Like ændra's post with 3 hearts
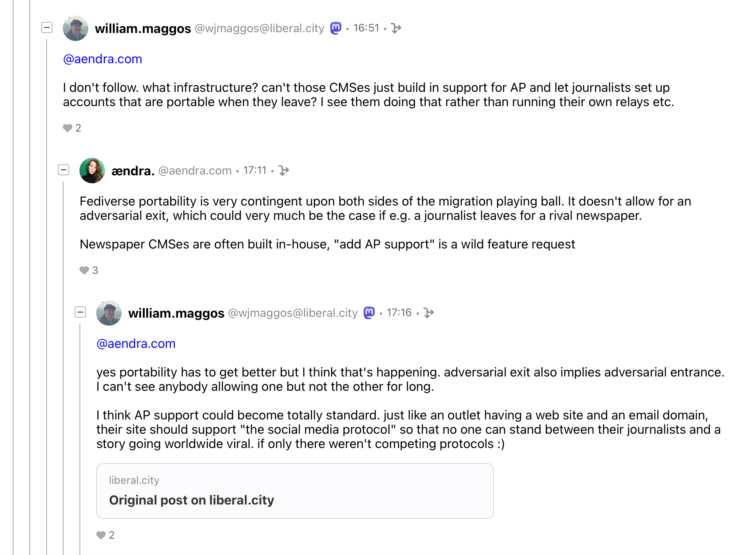Screen dimensions: 756x555 coord(84,270)
